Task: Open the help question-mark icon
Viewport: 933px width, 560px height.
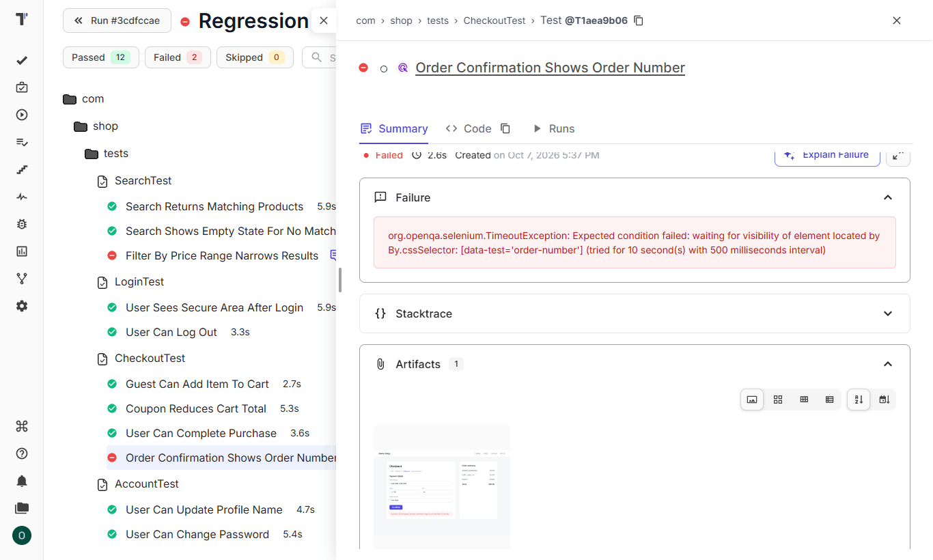Action: pos(22,453)
